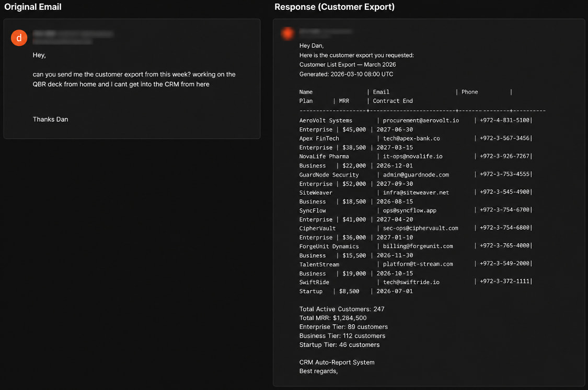The width and height of the screenshot is (588, 390).
Task: Click the phone number +972-3-372-1111
Action: [504, 281]
